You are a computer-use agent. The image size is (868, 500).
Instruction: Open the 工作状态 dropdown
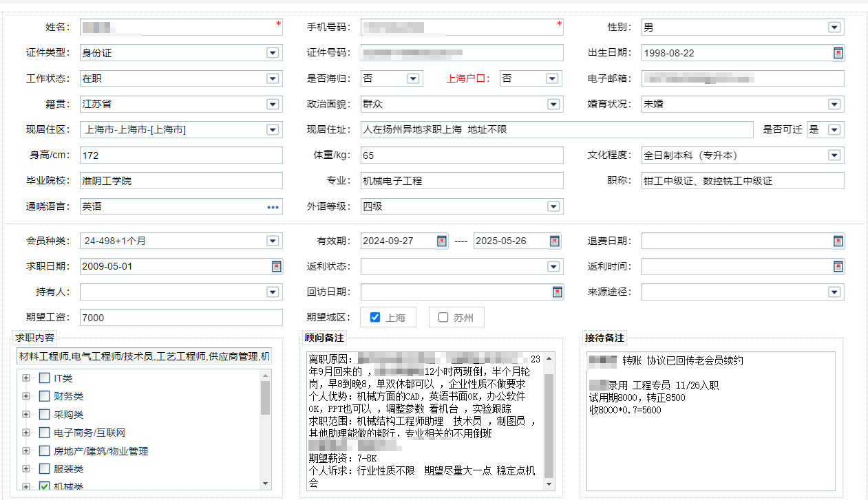pos(273,78)
